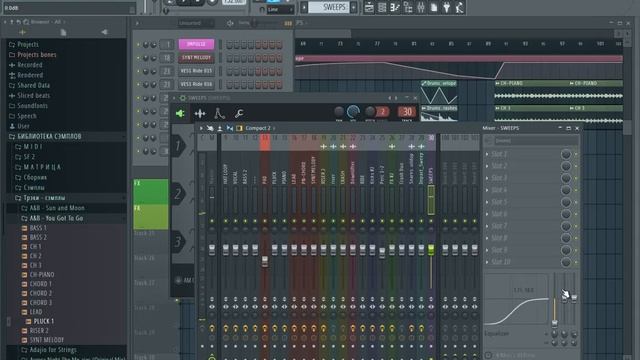Adjust the volume knob in SWEEPS channel window

(x=353, y=111)
